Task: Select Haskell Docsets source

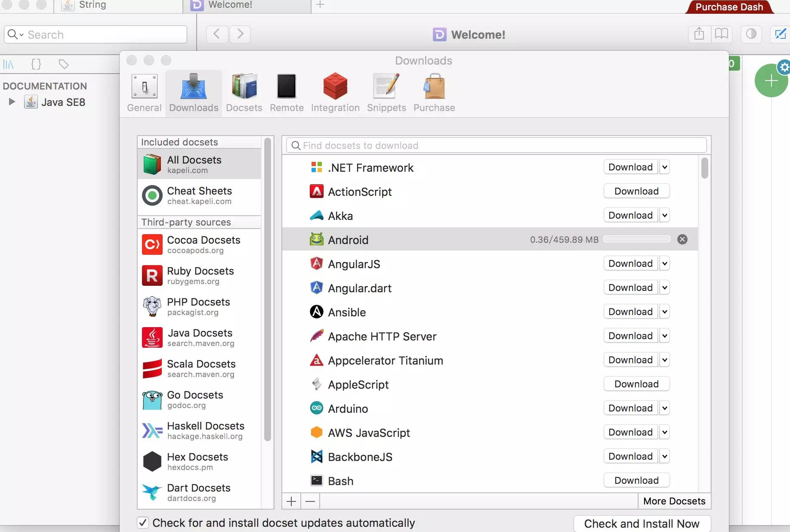Action: tap(199, 430)
